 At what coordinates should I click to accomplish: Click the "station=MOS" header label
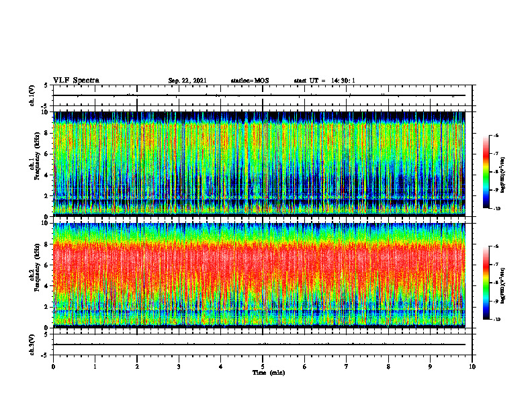[x=250, y=81]
